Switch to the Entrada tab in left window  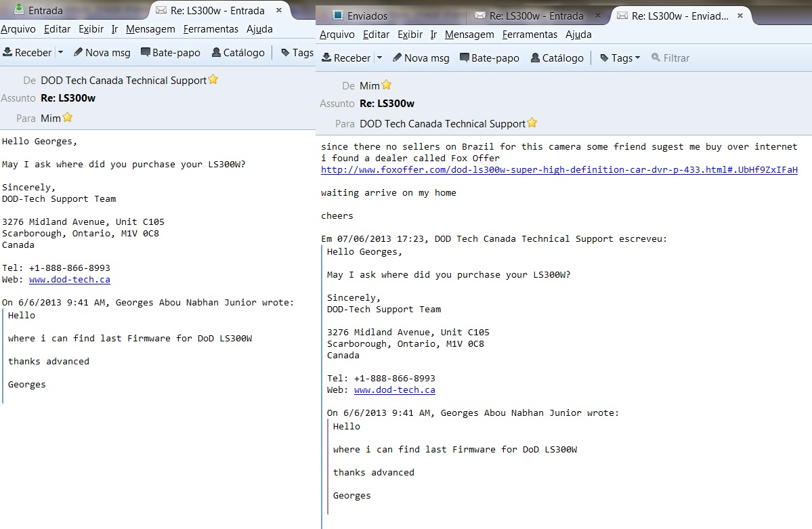tap(39, 10)
